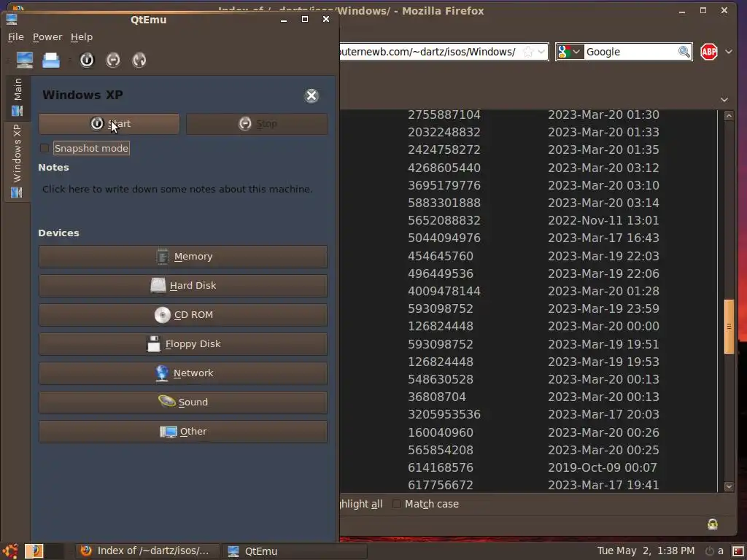Click the new virtual machine toolbar icon
The image size is (747, 560).
point(24,60)
